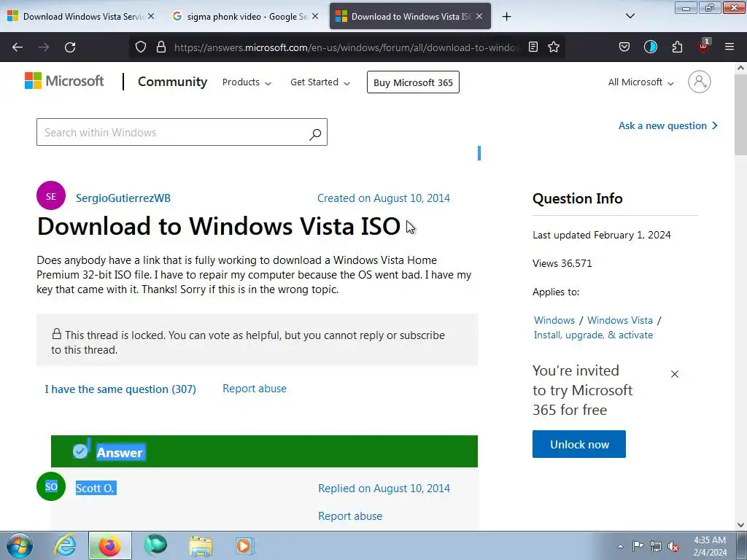This screenshot has height=560, width=747.
Task: Click the address bar URL
Action: pos(347,47)
